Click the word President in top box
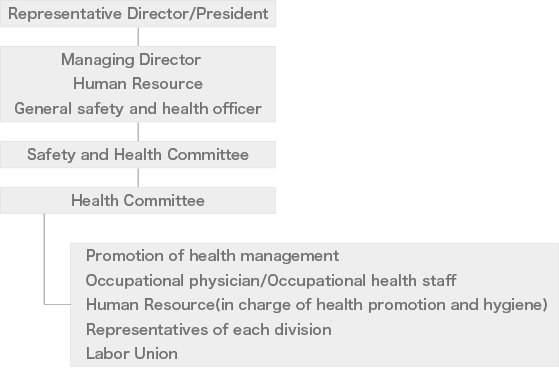559x390 pixels. 232,14
